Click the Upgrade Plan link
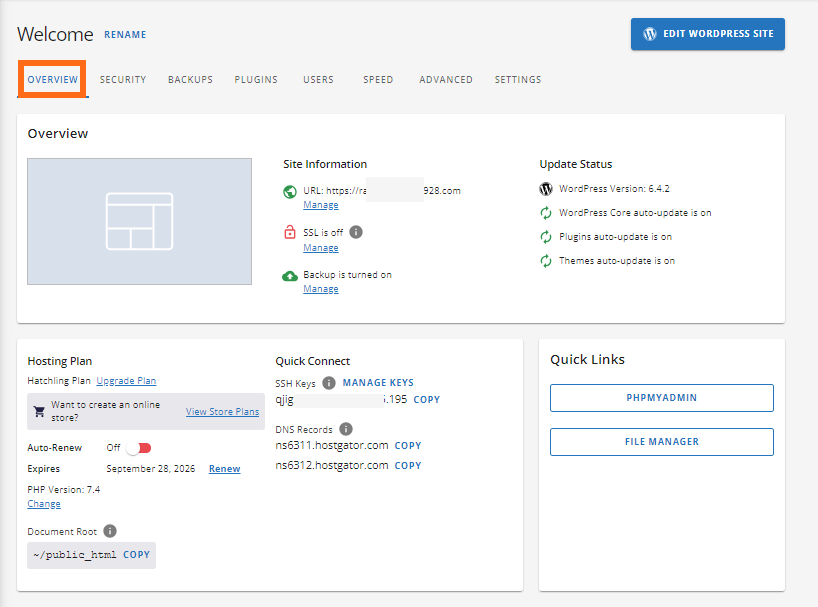The image size is (818, 607). pos(126,380)
